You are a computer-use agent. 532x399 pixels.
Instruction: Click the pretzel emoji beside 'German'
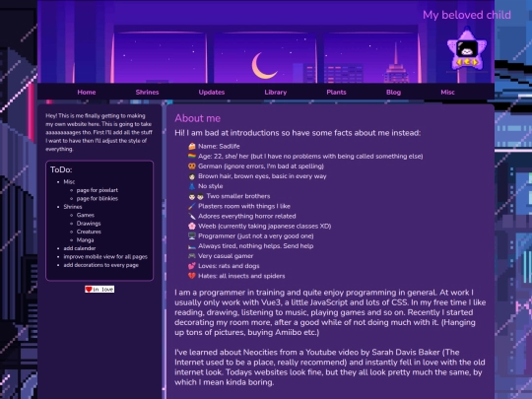pos(192,166)
